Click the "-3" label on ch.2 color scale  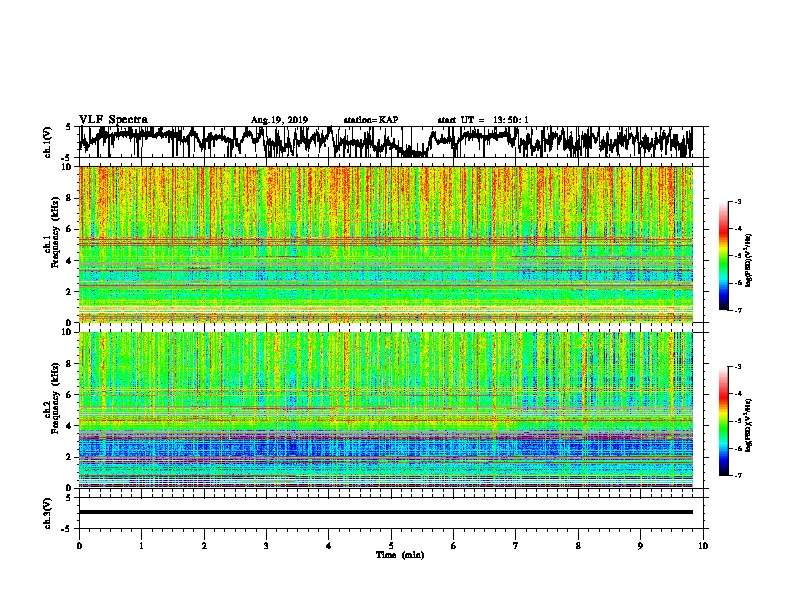tap(737, 367)
